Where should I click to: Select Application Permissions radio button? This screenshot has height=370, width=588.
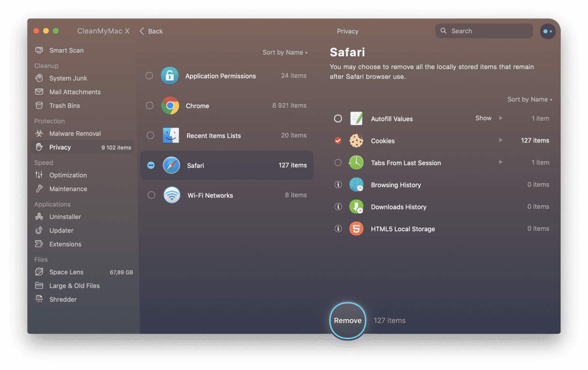(x=149, y=75)
